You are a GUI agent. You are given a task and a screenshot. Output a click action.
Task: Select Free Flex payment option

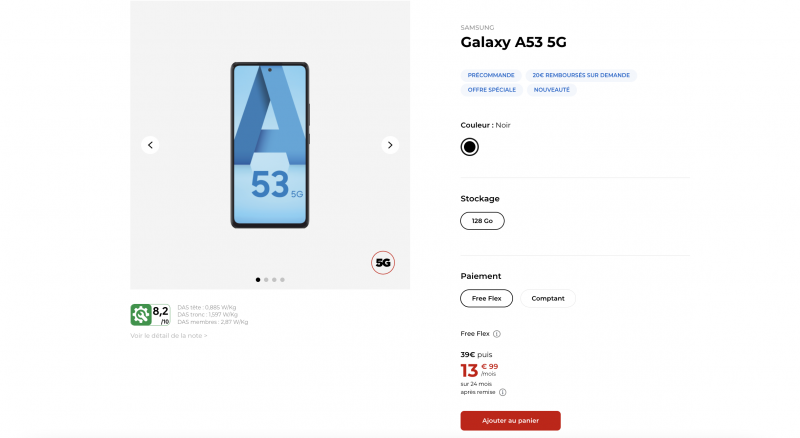pyautogui.click(x=486, y=298)
